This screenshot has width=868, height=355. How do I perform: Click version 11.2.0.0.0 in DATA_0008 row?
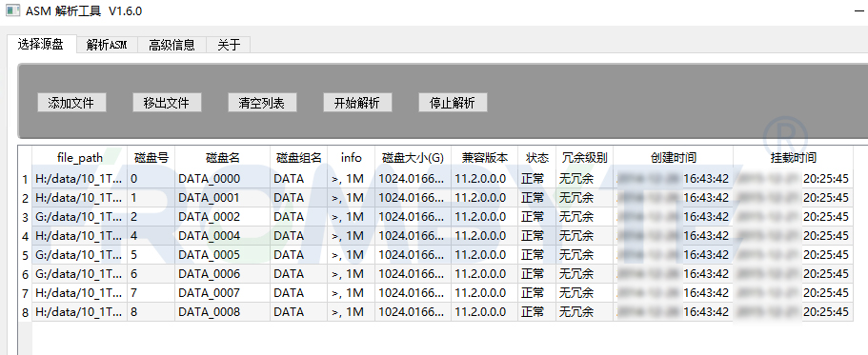484,312
